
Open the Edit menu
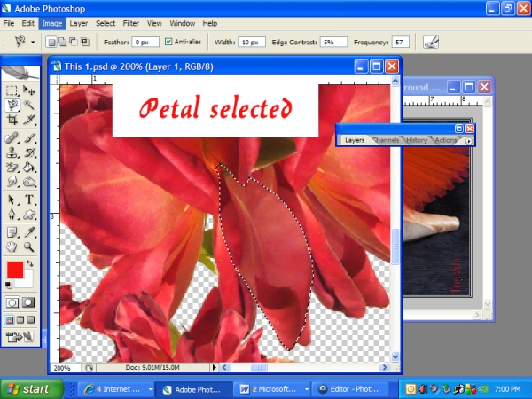coord(27,23)
